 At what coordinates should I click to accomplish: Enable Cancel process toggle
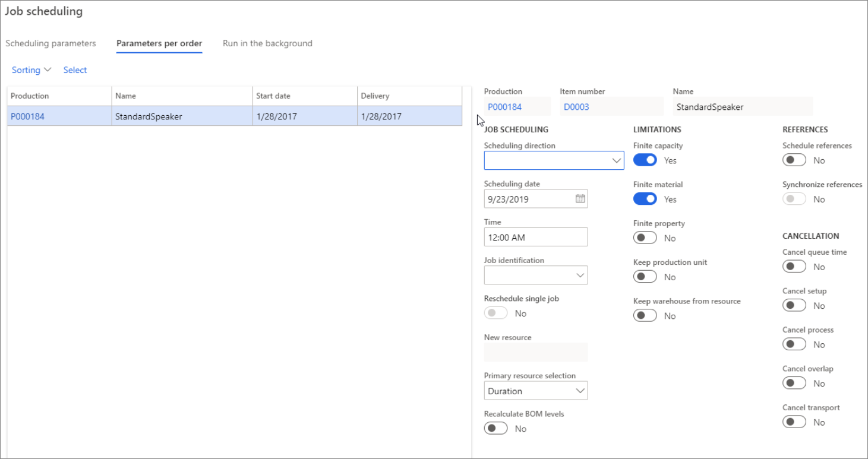point(794,344)
